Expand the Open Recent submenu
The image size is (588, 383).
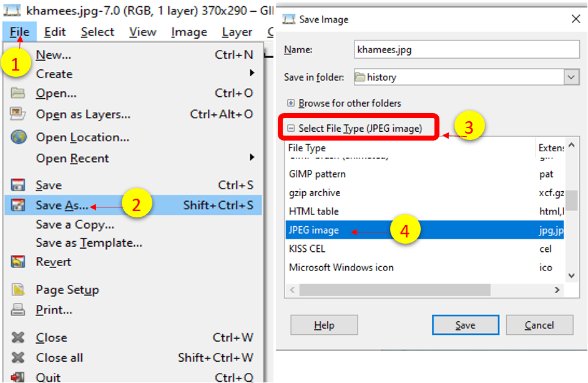(134, 158)
